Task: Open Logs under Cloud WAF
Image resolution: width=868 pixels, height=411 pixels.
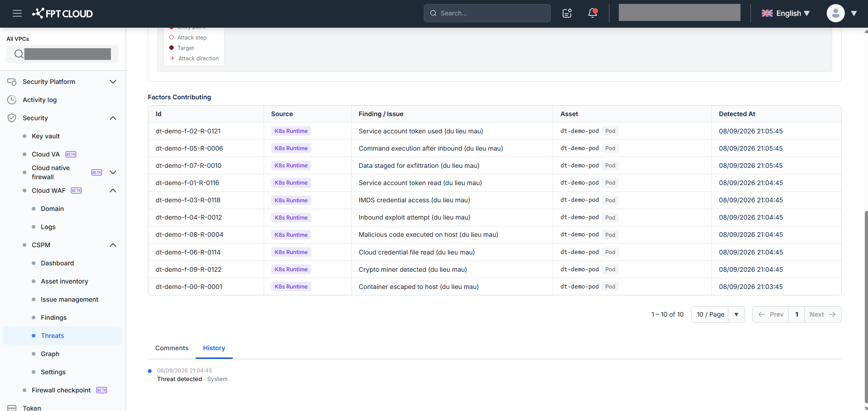Action: pos(48,227)
